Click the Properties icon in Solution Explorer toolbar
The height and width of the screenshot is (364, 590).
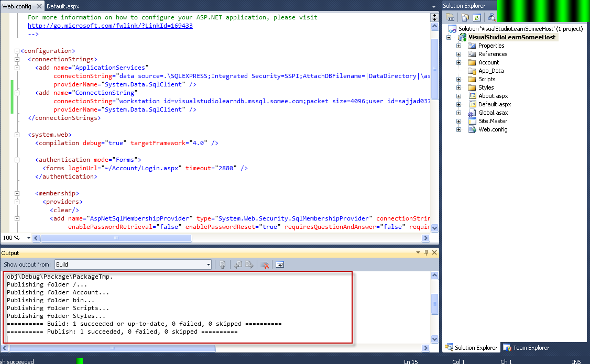(x=450, y=17)
